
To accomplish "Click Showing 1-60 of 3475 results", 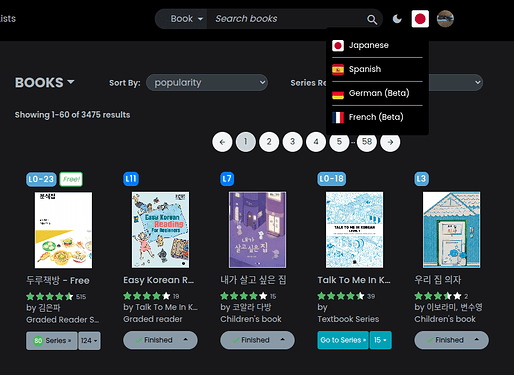I will click(72, 115).
